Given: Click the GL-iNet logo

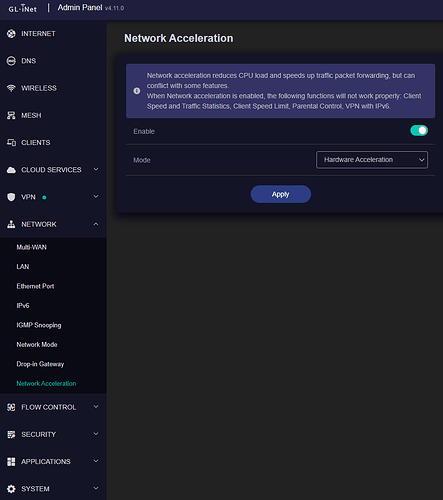Looking at the screenshot, I should 23,8.
